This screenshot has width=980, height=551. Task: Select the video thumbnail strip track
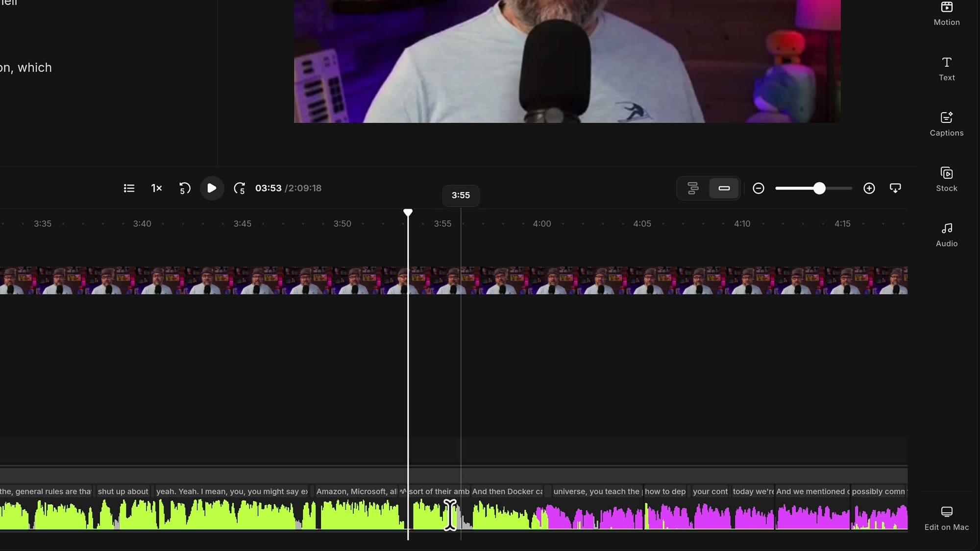click(x=454, y=280)
